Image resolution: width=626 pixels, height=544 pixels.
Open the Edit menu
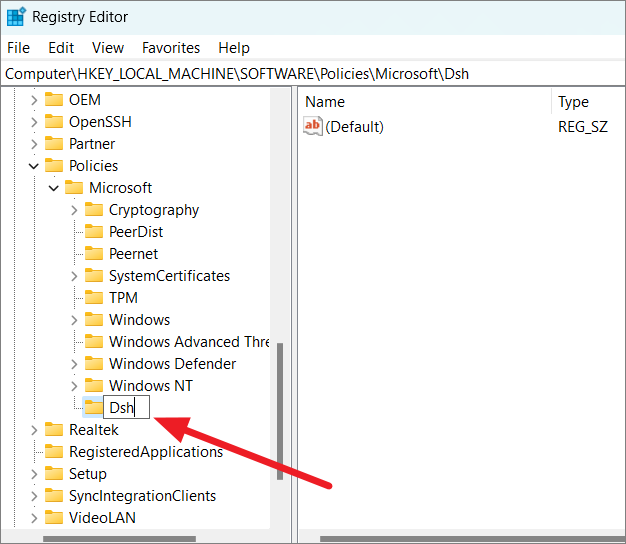61,48
